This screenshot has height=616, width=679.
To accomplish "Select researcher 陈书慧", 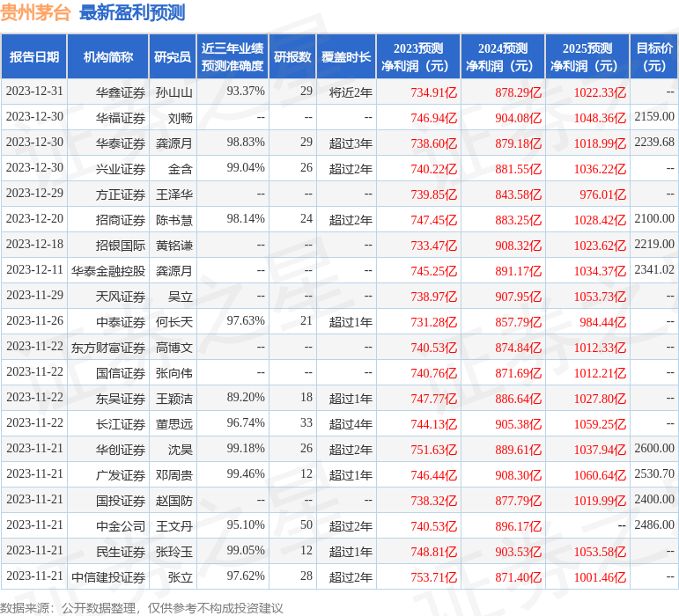I will (x=174, y=220).
